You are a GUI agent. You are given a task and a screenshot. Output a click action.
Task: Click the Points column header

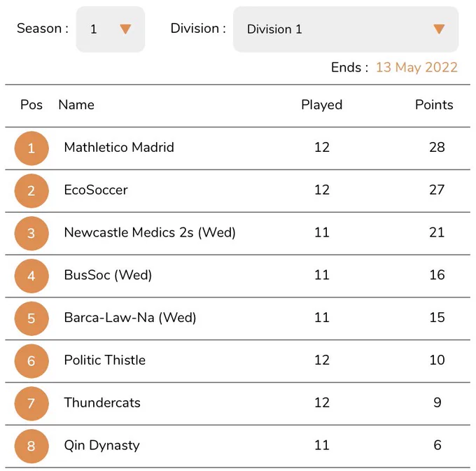pyautogui.click(x=434, y=105)
